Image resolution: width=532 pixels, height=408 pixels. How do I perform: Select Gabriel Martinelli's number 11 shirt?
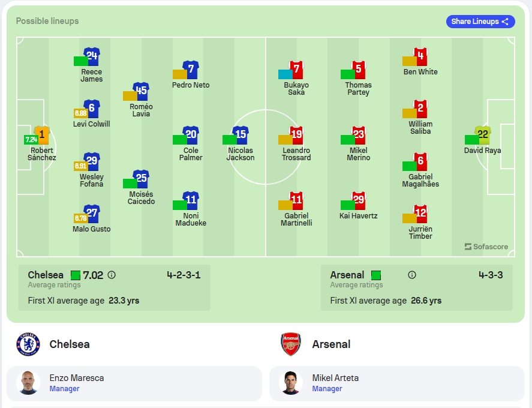click(296, 200)
